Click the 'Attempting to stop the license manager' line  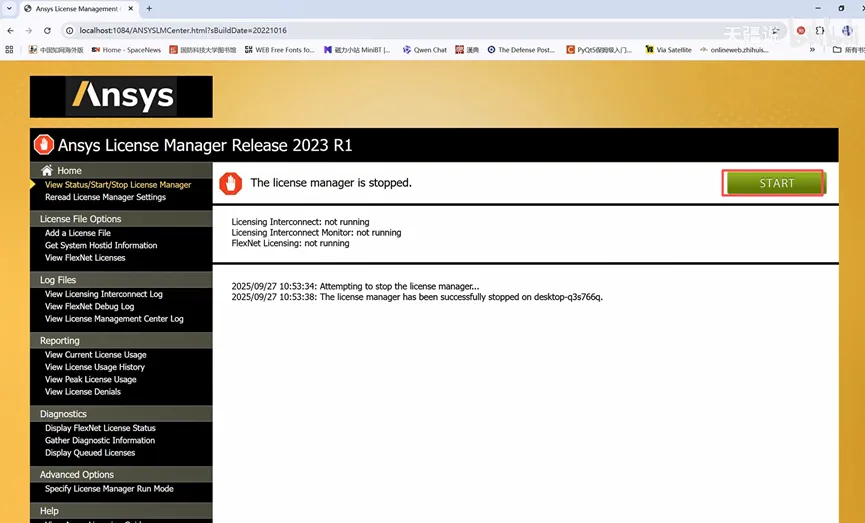355,286
